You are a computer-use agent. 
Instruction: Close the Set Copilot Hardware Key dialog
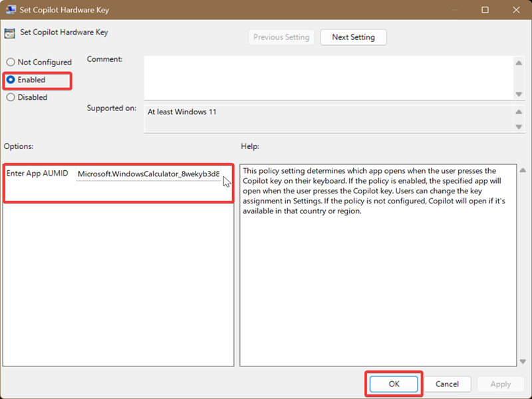pos(516,10)
